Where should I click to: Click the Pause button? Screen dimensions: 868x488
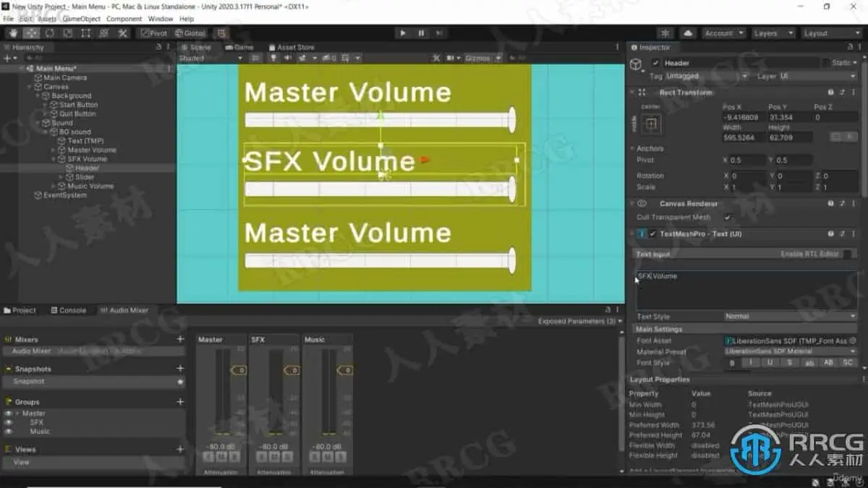pos(421,33)
